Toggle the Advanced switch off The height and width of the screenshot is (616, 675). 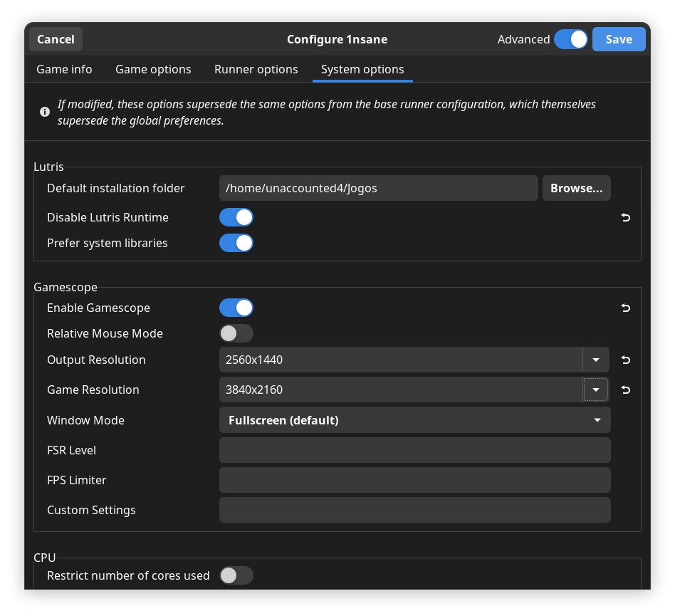coord(571,39)
